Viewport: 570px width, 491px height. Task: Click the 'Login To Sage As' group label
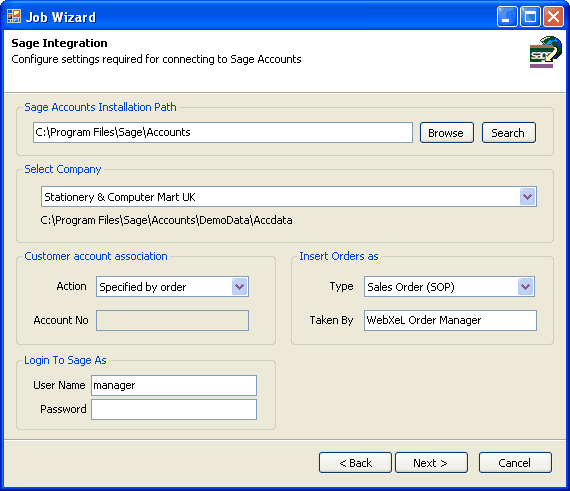click(x=65, y=360)
